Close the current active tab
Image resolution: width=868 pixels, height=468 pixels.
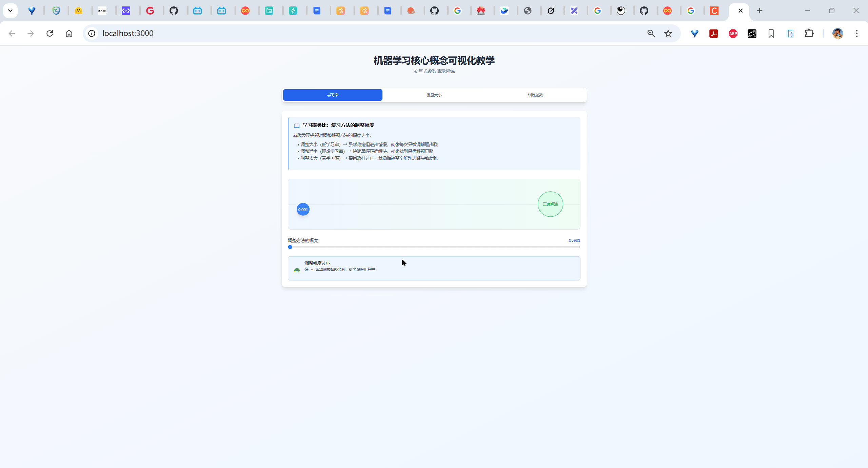coord(741,11)
